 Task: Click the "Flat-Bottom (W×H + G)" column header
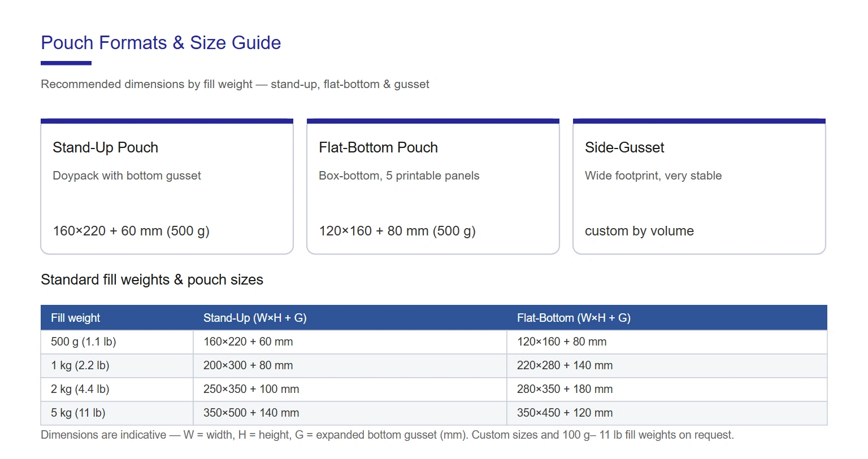tap(667, 318)
